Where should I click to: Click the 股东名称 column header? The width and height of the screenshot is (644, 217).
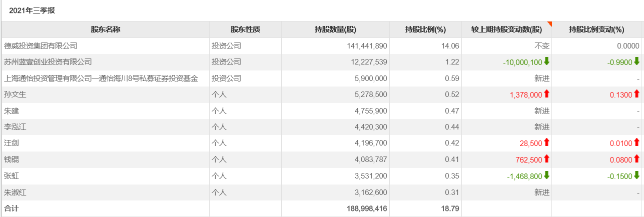point(106,29)
